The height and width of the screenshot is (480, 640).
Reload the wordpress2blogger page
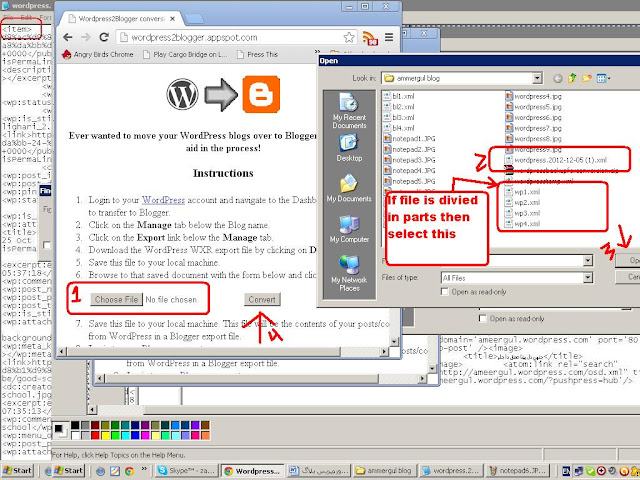tap(104, 37)
